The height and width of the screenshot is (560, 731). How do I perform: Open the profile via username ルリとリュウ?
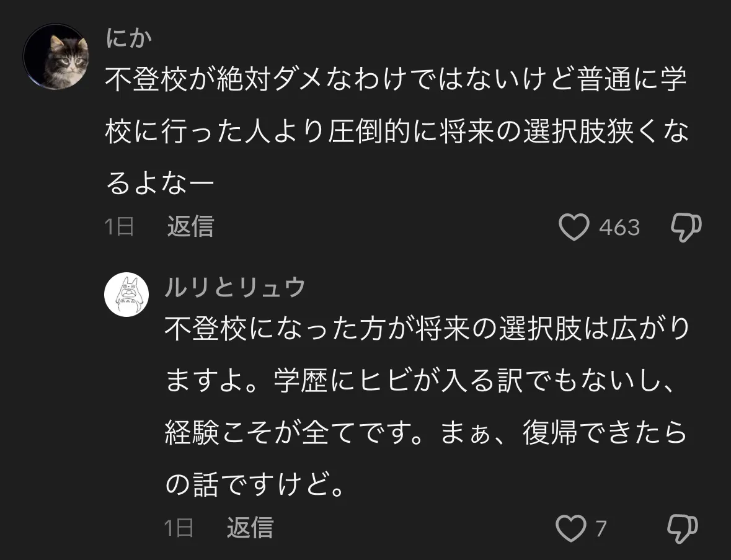[235, 287]
